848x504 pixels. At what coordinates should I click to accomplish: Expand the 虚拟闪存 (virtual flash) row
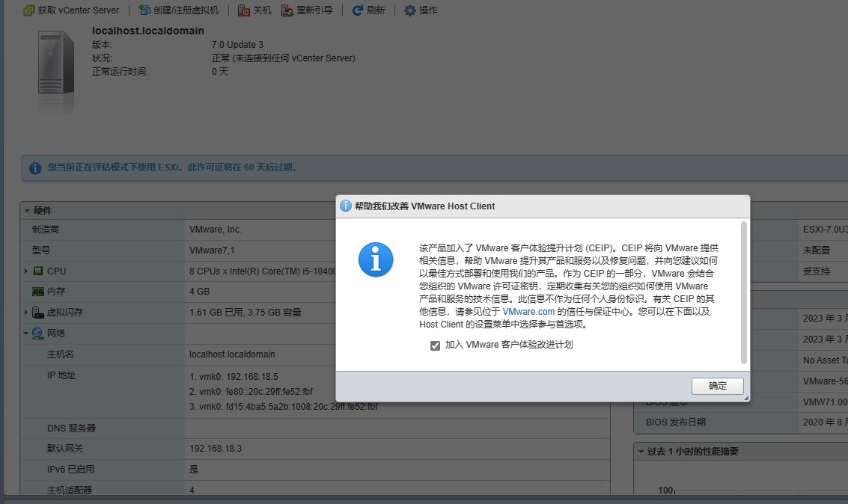click(x=27, y=312)
